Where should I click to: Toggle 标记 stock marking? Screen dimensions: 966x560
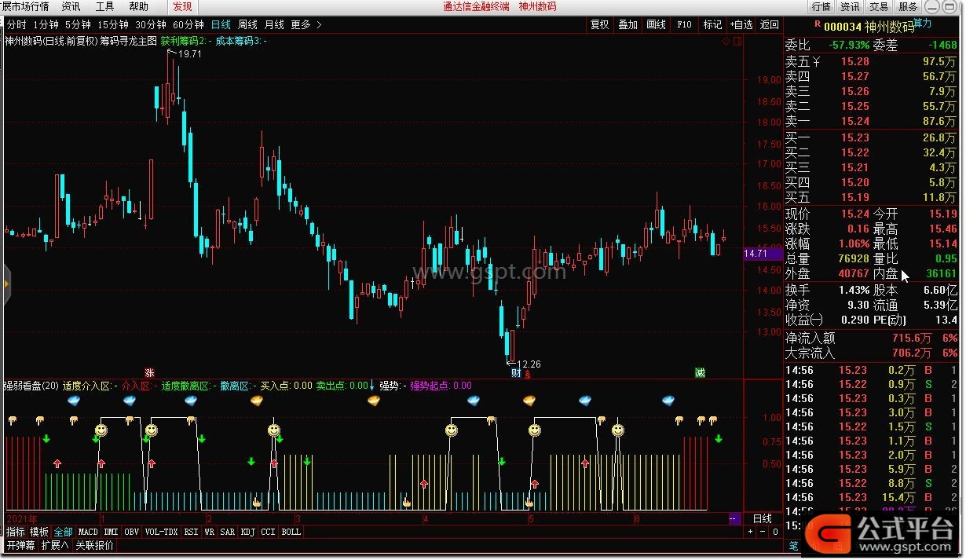[x=712, y=25]
